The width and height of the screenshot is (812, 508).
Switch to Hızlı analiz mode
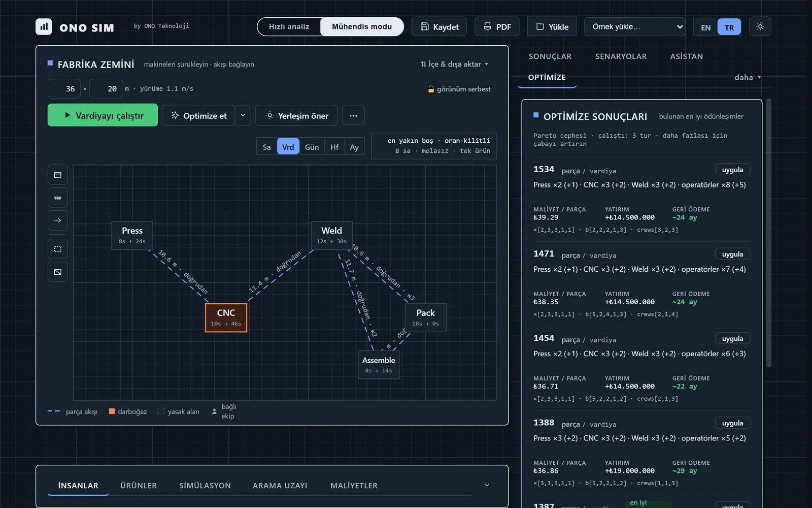click(x=289, y=26)
